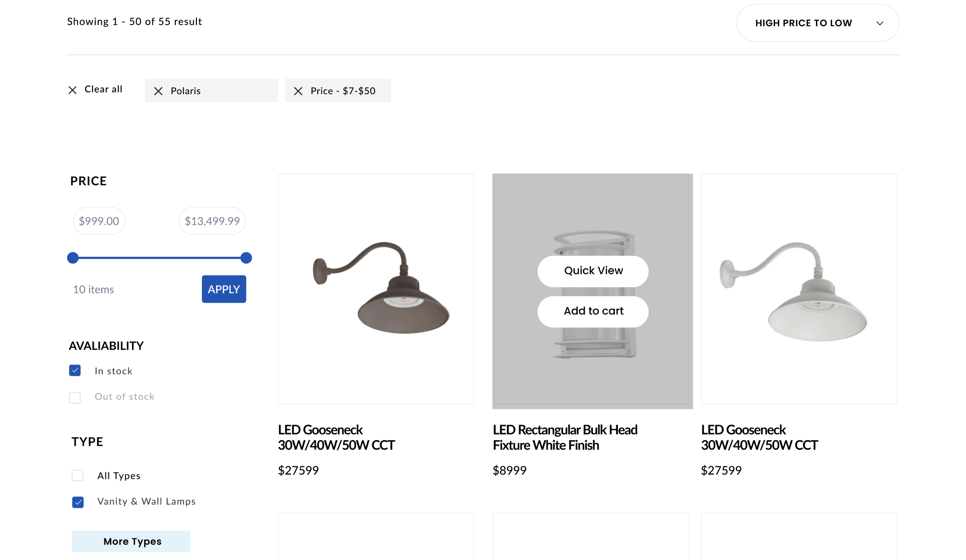Enable the All Types checkbox
The height and width of the screenshot is (560, 966).
tap(78, 475)
